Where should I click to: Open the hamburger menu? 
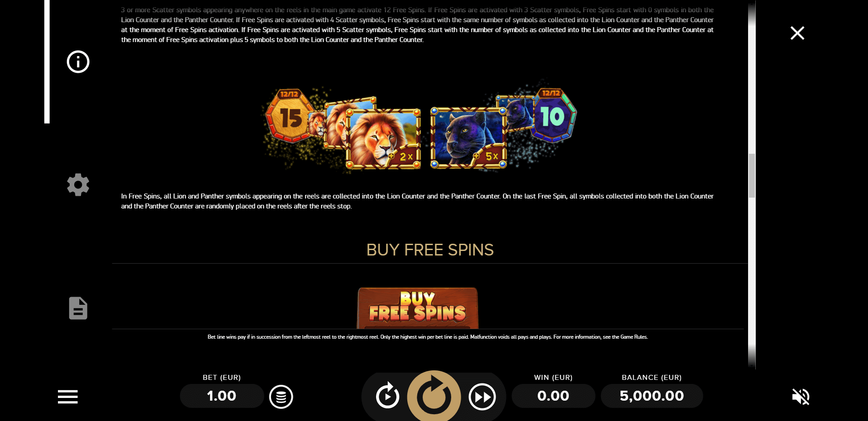[x=68, y=397]
